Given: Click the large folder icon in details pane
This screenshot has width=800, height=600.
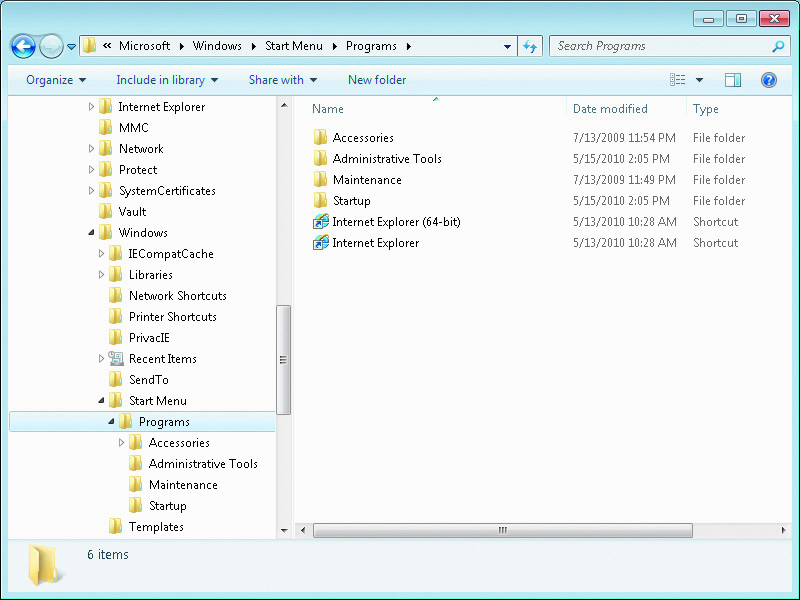Looking at the screenshot, I should 43,564.
